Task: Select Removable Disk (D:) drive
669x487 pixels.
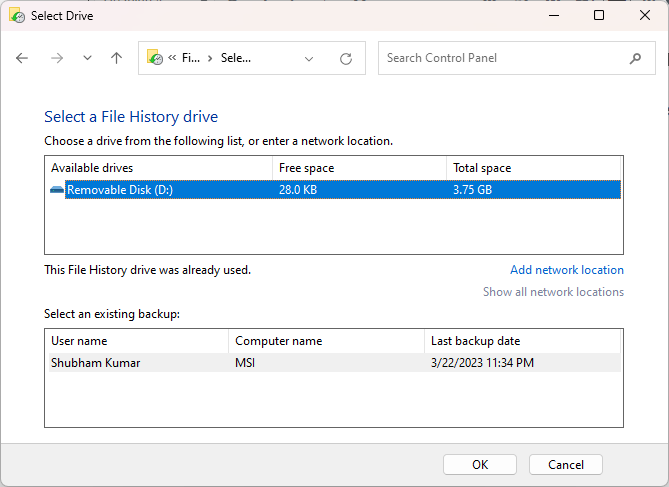Action: coord(120,190)
